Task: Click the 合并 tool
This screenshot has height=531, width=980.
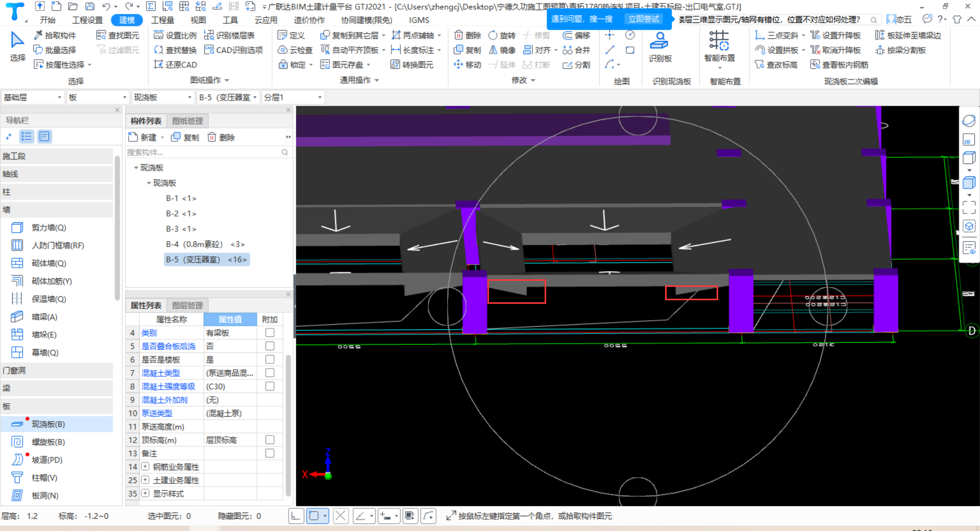Action: [x=576, y=50]
